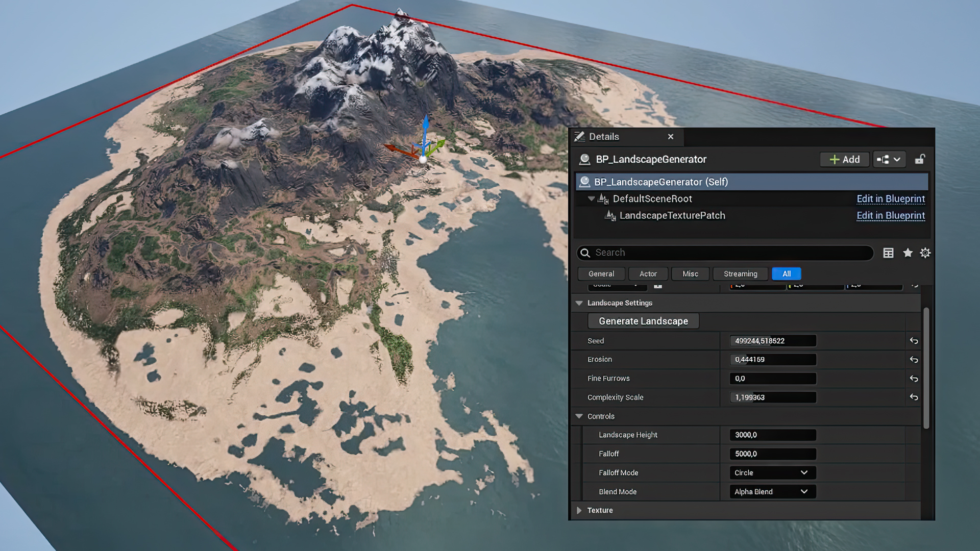Click the lock details panel icon
The height and width of the screenshot is (551, 980).
pos(920,159)
